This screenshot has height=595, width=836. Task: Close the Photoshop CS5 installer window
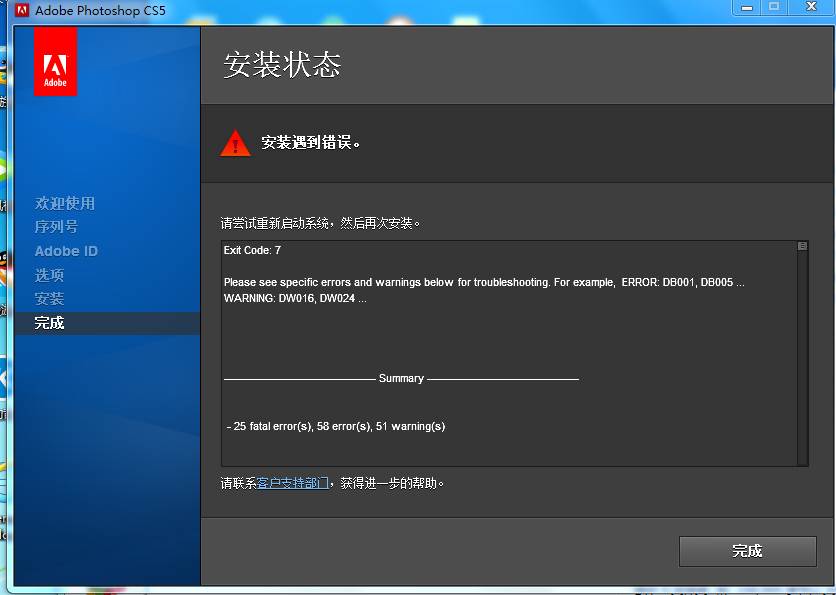811,7
